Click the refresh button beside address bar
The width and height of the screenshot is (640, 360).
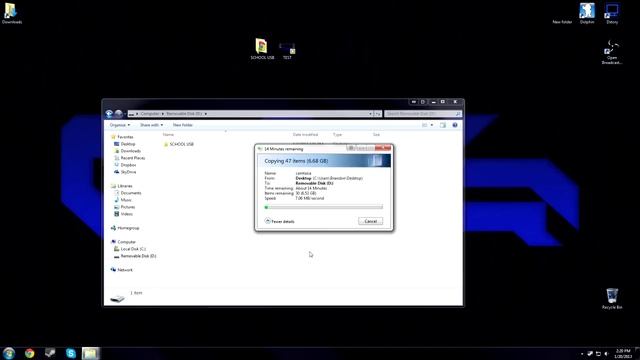378,114
